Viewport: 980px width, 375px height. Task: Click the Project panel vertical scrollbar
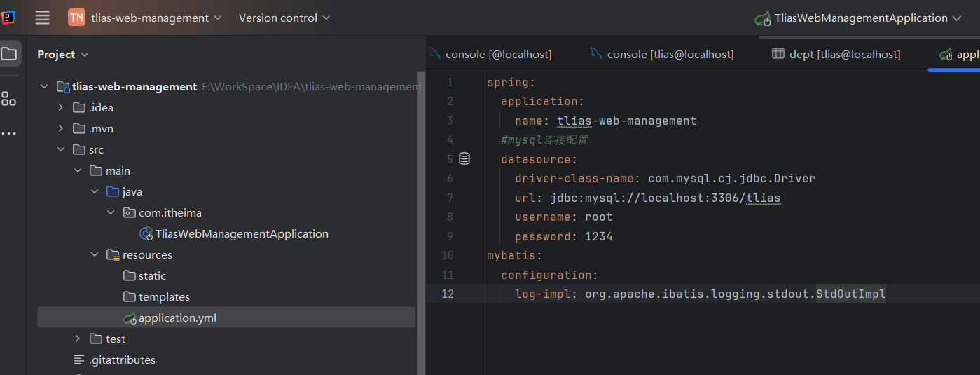(x=421, y=223)
